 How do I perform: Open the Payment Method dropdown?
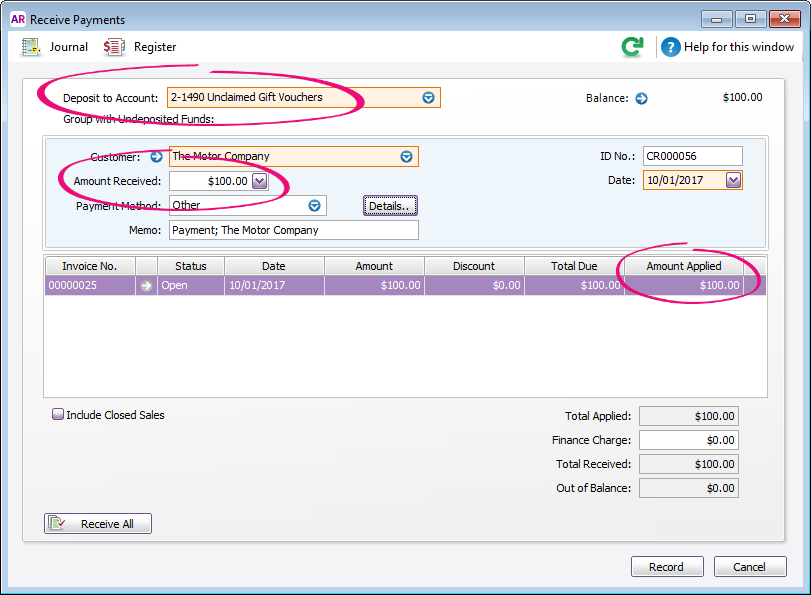click(314, 205)
